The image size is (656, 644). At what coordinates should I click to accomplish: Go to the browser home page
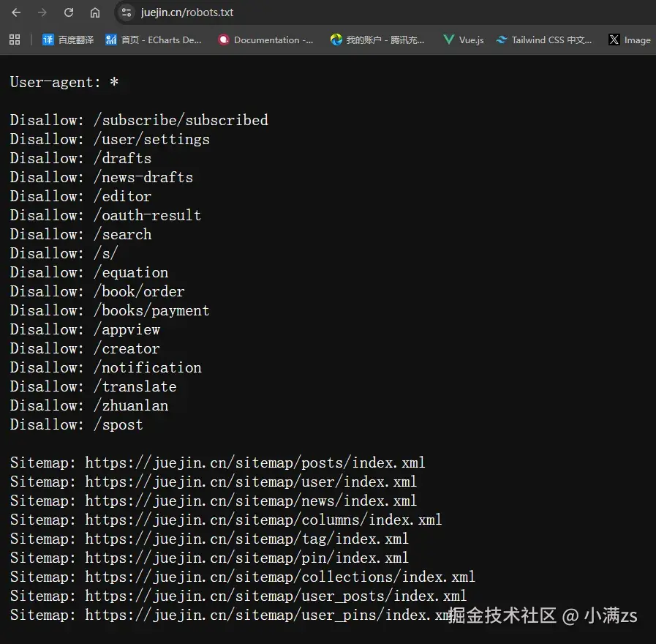95,12
